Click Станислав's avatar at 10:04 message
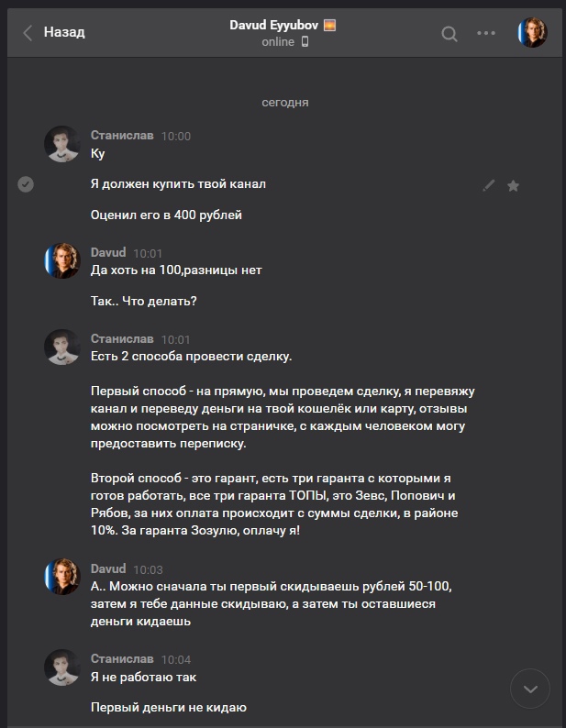The image size is (566, 728). click(62, 667)
